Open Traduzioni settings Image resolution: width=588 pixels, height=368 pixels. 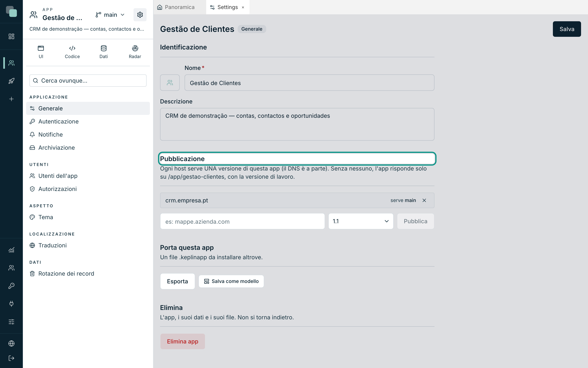88,245
